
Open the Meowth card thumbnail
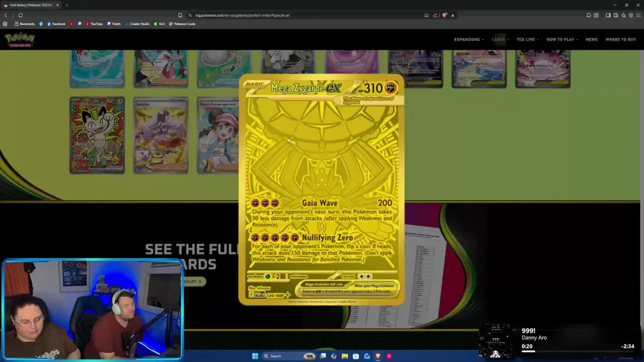tap(97, 136)
